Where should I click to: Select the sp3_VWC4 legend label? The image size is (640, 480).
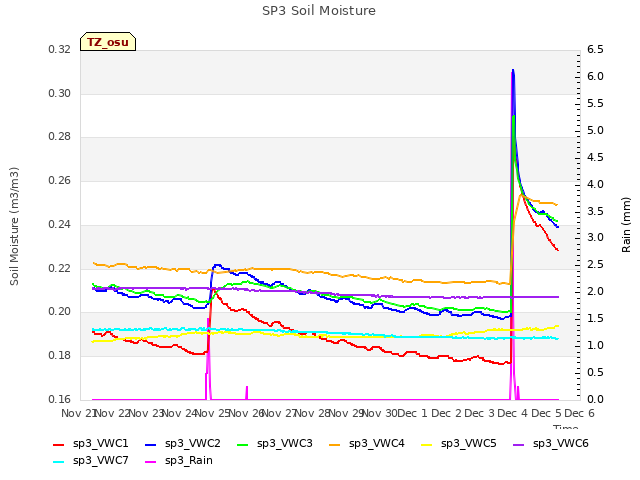(x=376, y=443)
